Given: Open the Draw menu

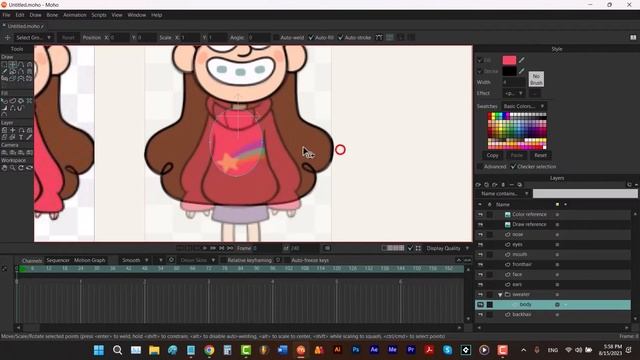Looking at the screenshot, I should pyautogui.click(x=35, y=15).
